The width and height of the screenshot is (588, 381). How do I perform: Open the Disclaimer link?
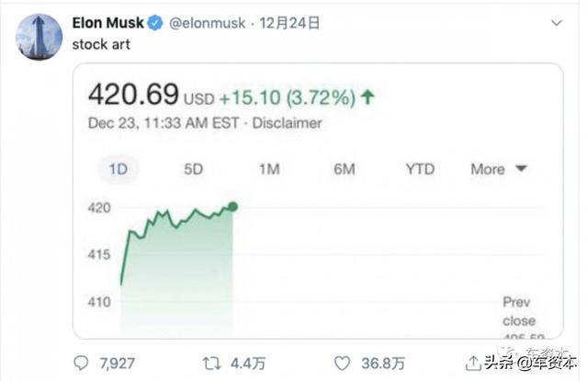tap(287, 123)
